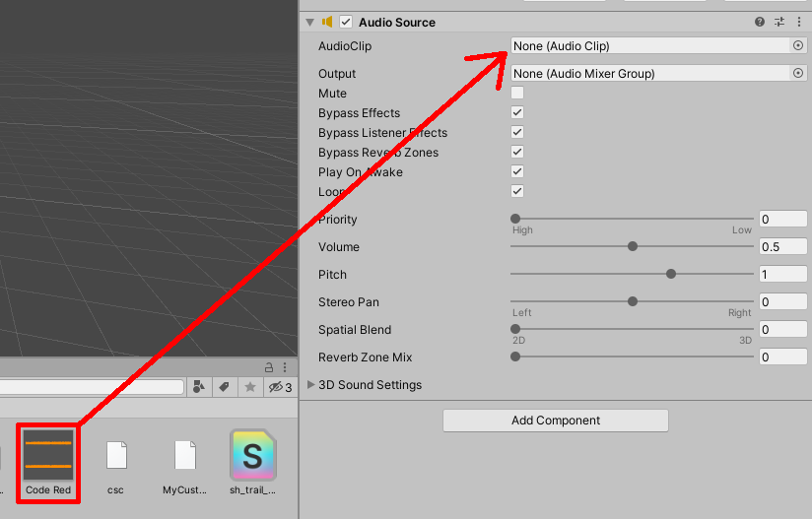Toggle the hidden packages eye icon

coord(277,387)
